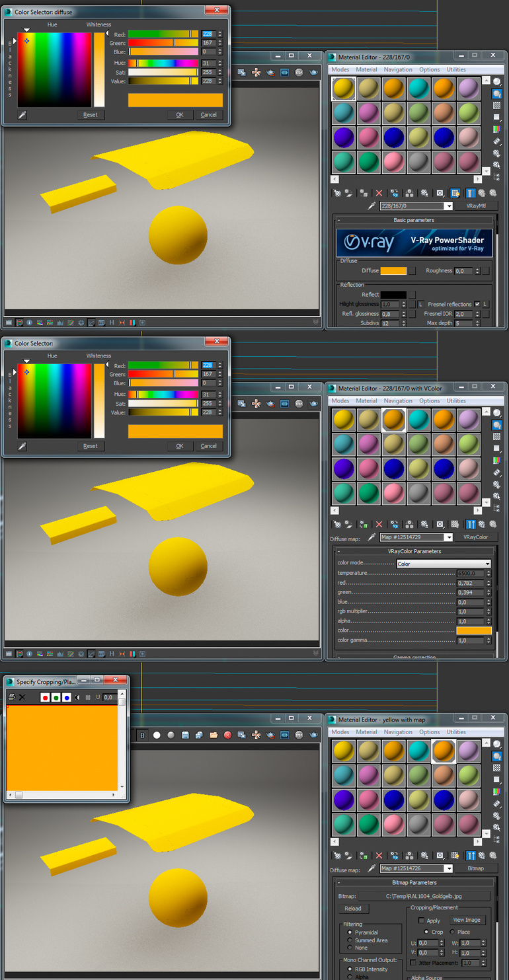Open Material menu in VRayMtl Material Editor
Viewport: 509px width, 980px height.
click(x=366, y=69)
